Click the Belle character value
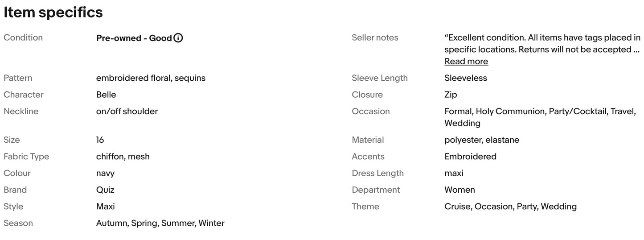Image resolution: width=644 pixels, height=240 pixels. [x=106, y=95]
